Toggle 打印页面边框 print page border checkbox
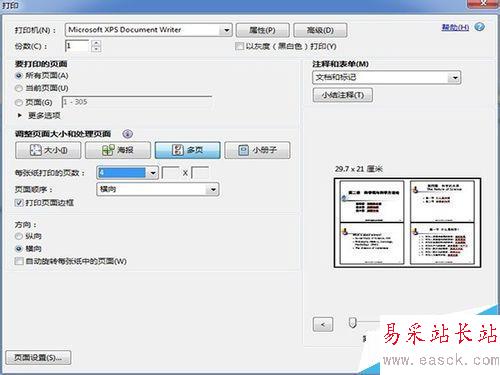Viewport: 500px width, 375px height. pyautogui.click(x=19, y=203)
